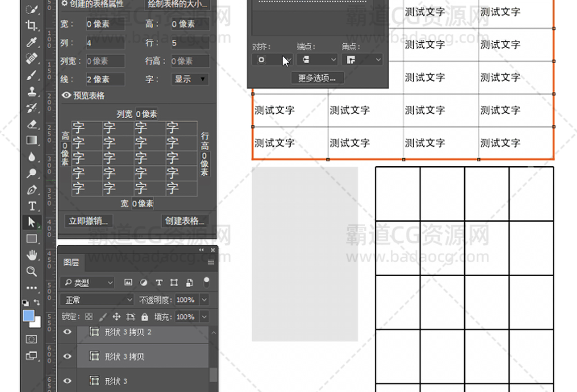Switch to the 图层 panel tab
This screenshot has height=392, width=577.
(71, 262)
